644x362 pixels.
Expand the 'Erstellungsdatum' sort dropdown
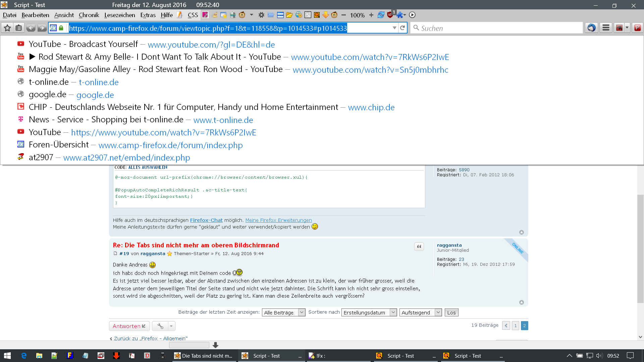pyautogui.click(x=369, y=312)
